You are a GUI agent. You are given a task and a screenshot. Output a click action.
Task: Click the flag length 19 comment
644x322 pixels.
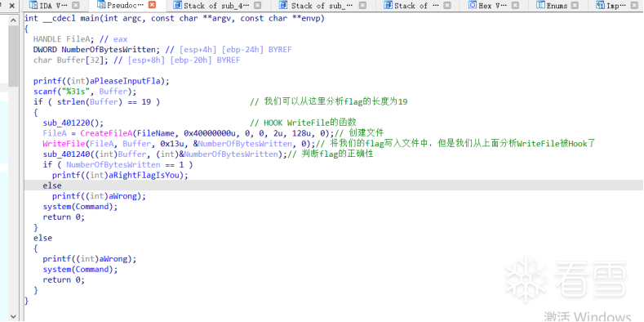coord(329,102)
